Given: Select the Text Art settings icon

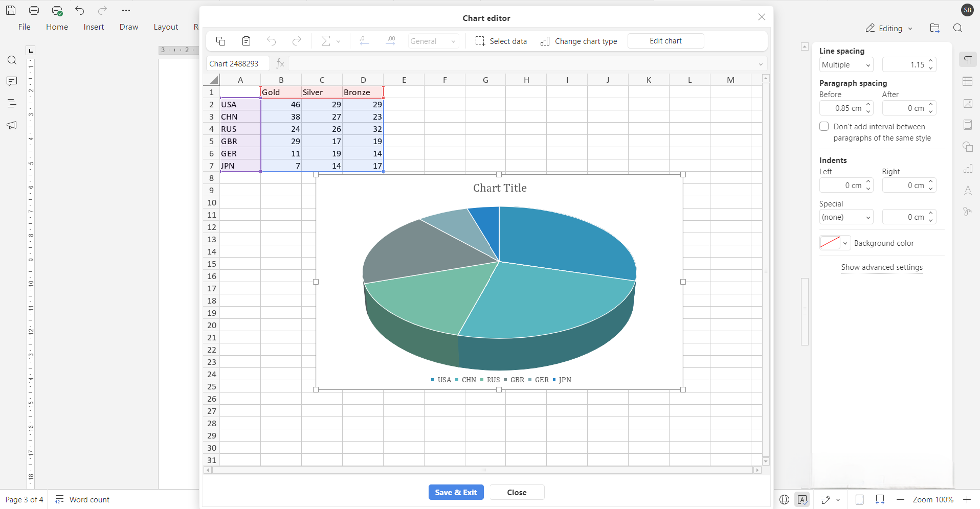Looking at the screenshot, I should pos(968,191).
